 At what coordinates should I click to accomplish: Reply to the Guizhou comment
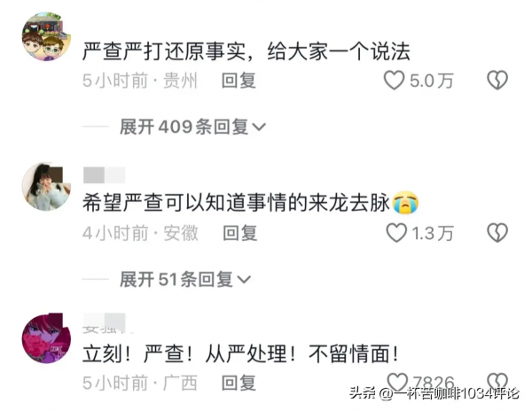click(239, 81)
